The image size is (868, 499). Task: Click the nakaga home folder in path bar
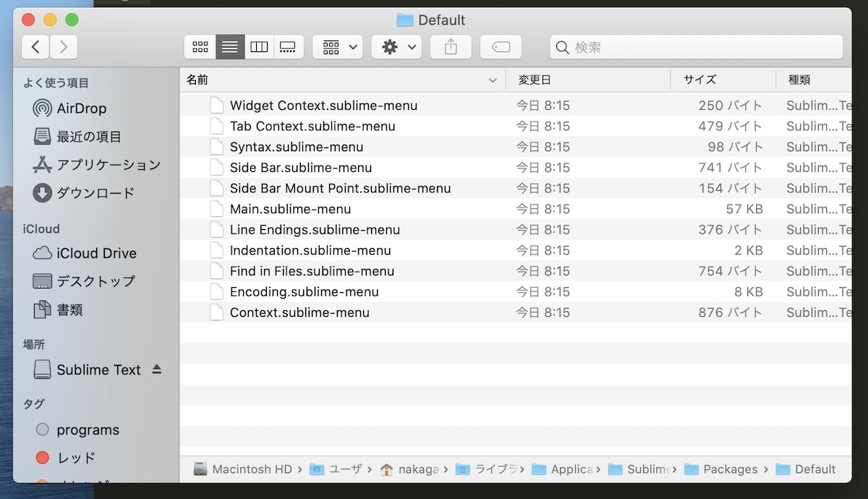click(409, 469)
